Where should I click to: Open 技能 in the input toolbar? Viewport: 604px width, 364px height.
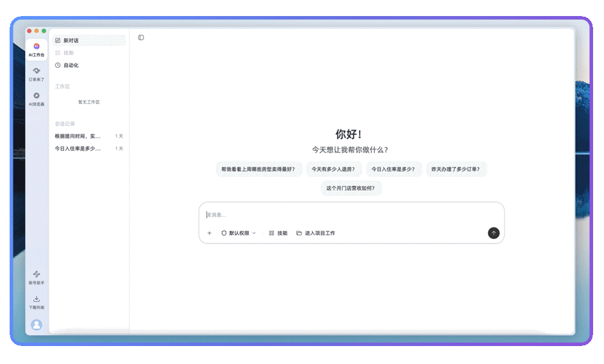pos(278,233)
